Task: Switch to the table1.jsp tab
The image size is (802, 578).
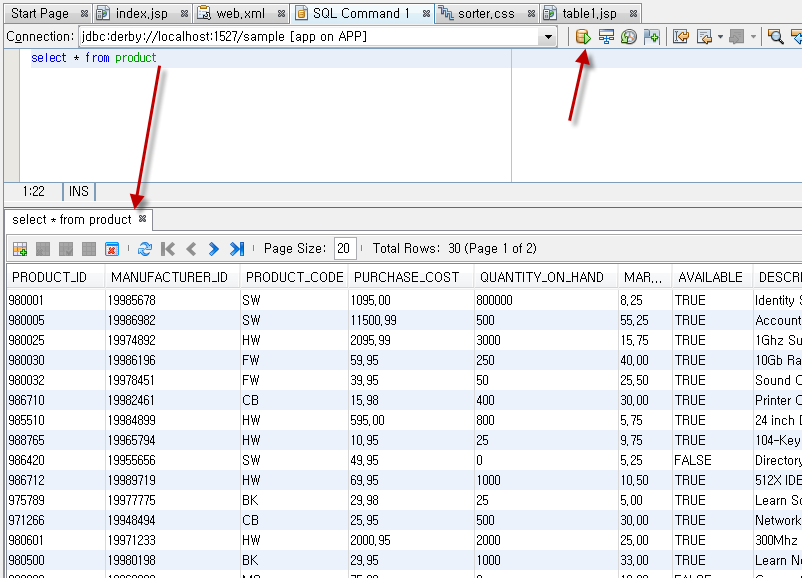Action: [x=589, y=13]
